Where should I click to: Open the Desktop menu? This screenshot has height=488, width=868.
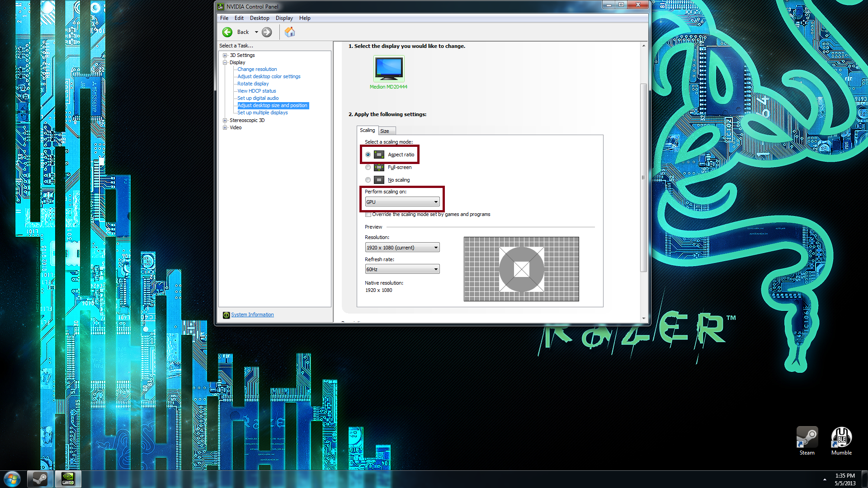click(259, 18)
